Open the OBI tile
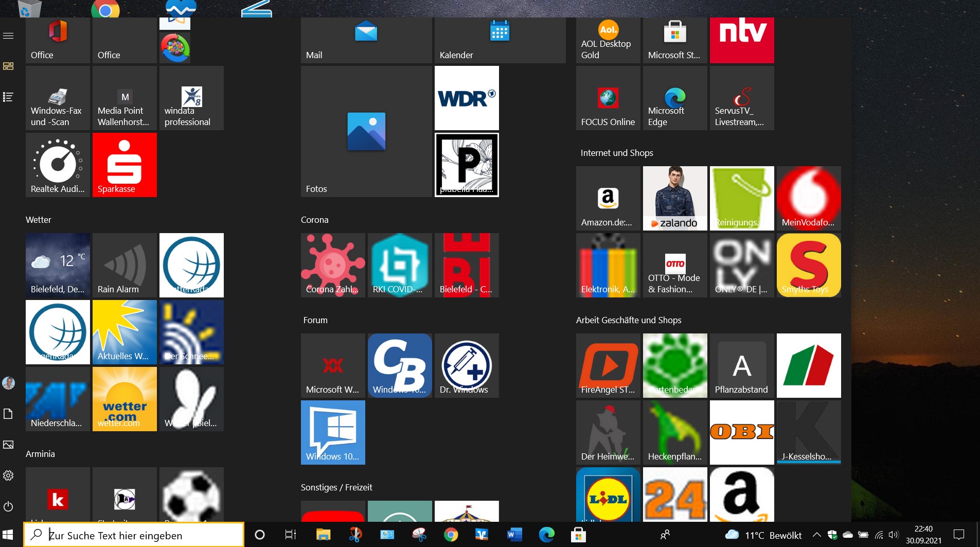Viewport: 980px width, 547px height. 742,432
